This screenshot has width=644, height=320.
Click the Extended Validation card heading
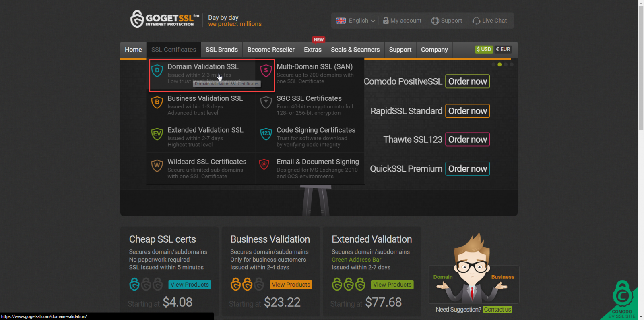tap(372, 239)
